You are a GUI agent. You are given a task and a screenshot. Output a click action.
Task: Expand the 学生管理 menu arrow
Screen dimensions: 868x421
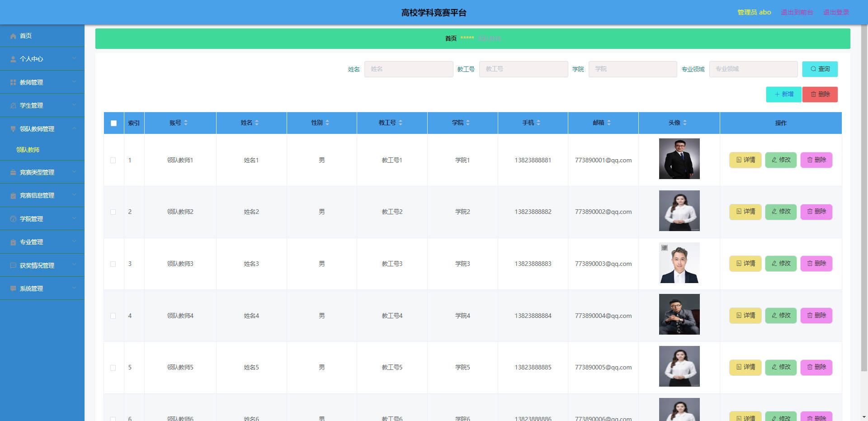(x=74, y=105)
